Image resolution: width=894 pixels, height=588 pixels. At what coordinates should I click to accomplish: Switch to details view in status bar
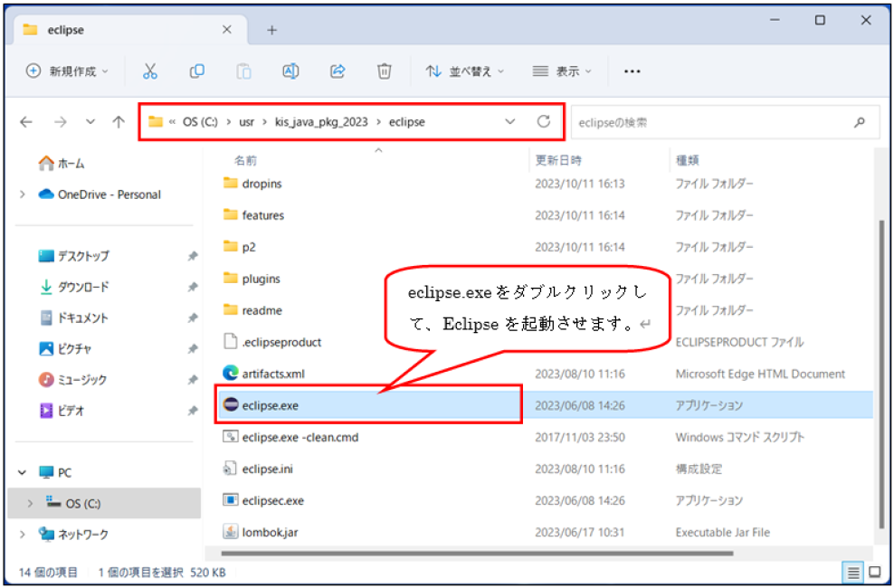[x=853, y=572]
